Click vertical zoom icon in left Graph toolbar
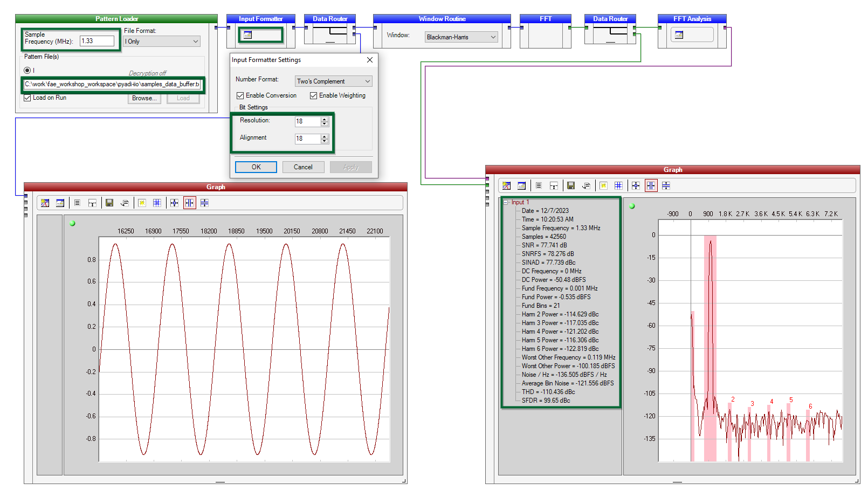 point(204,203)
